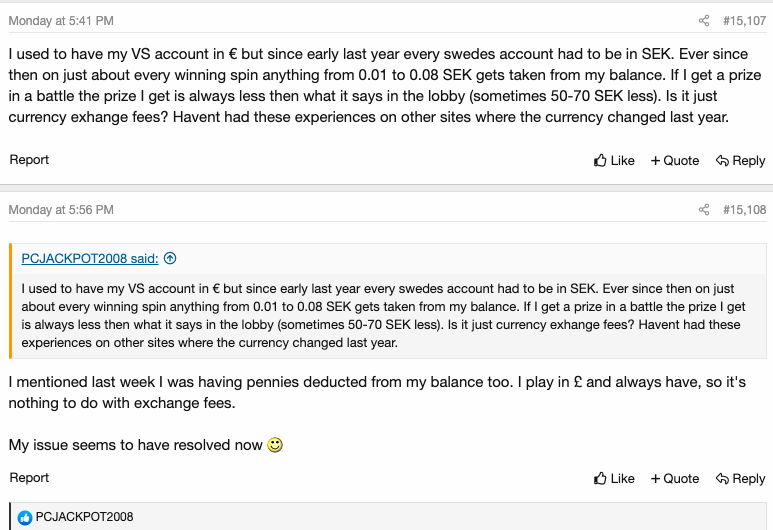Click PCJACKPOT2008 name in likes bar
Viewport: 773px width, 530px height.
tap(84, 517)
